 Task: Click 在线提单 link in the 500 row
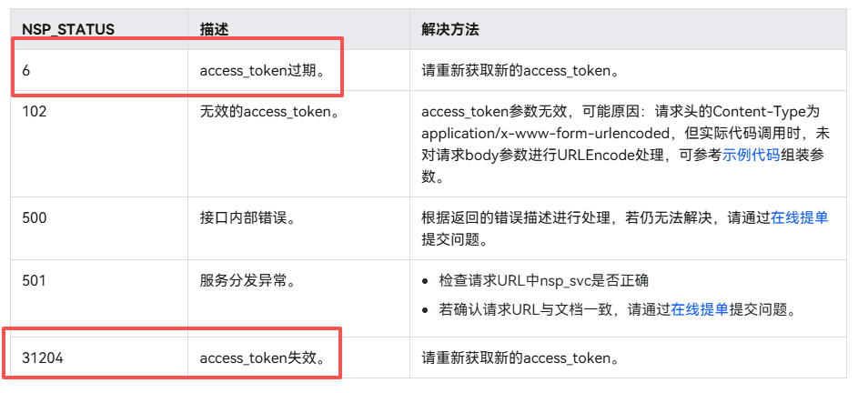799,218
